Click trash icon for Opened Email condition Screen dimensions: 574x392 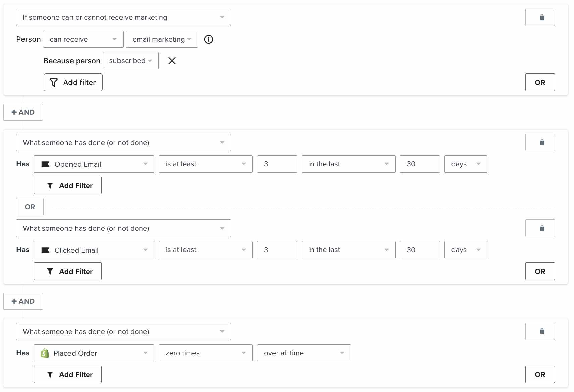pos(540,143)
